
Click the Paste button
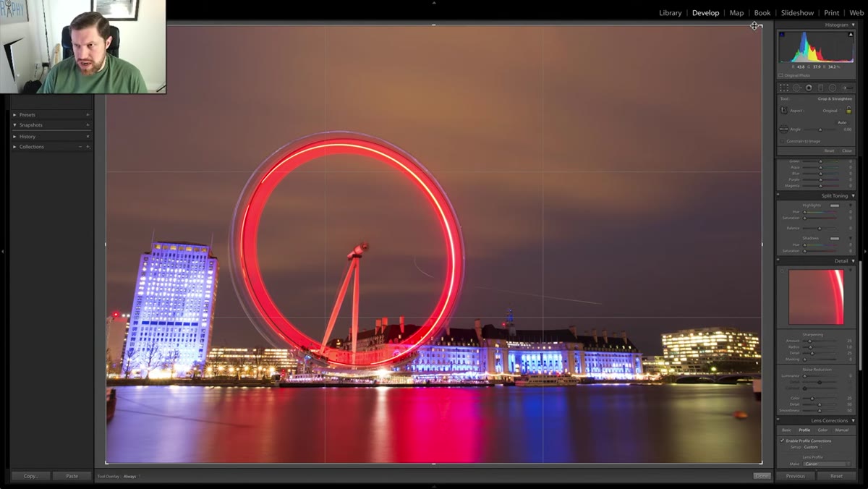click(72, 476)
